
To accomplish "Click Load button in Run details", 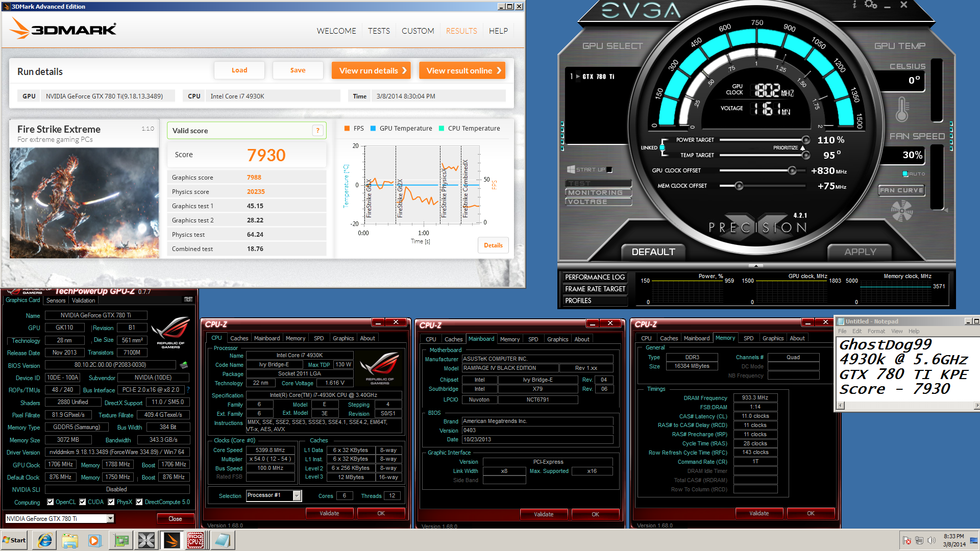I will pyautogui.click(x=239, y=70).
